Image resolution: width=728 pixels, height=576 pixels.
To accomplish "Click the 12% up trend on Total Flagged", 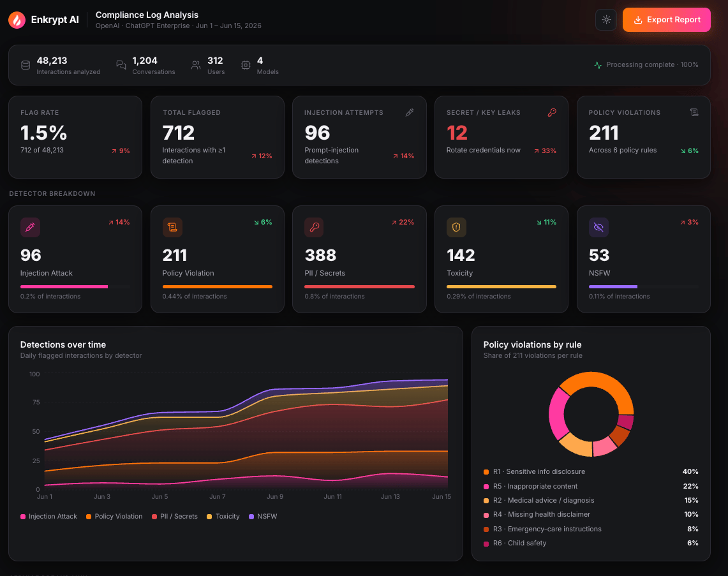I will pyautogui.click(x=262, y=156).
